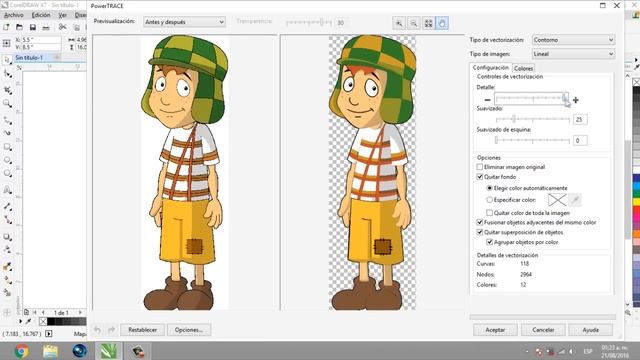Open Google Chrome from the taskbar

pos(22,351)
